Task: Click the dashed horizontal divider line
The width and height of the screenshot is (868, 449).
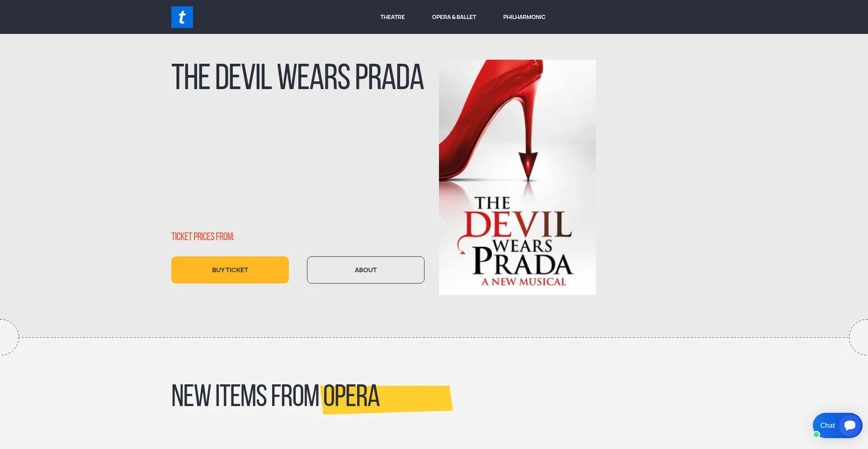Action: 434,337
